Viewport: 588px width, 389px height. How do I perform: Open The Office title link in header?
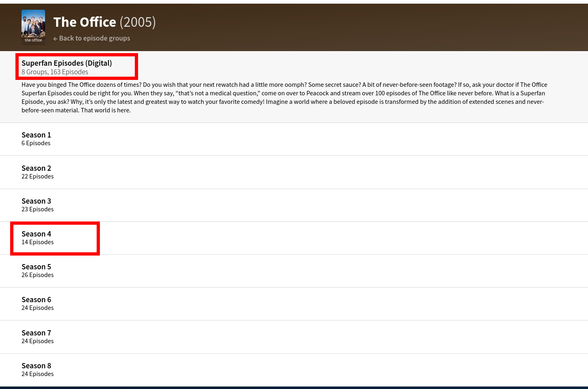pyautogui.click(x=84, y=22)
